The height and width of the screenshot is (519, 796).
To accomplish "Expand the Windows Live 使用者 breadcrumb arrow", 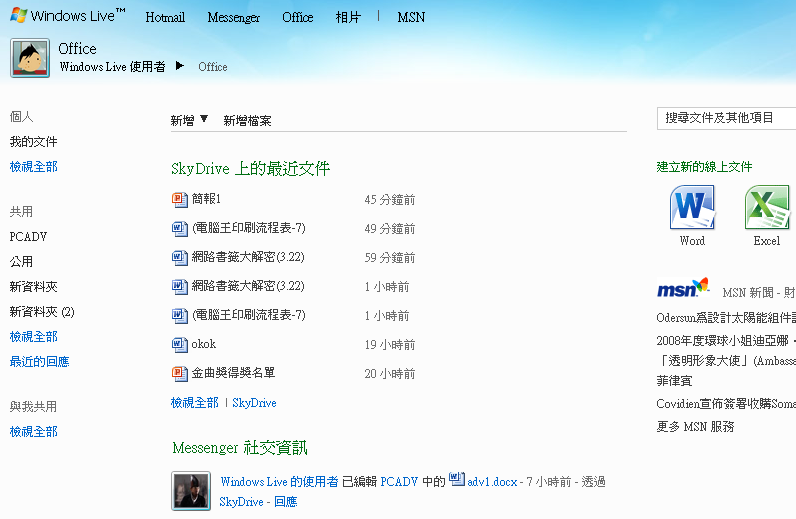I will pos(180,66).
